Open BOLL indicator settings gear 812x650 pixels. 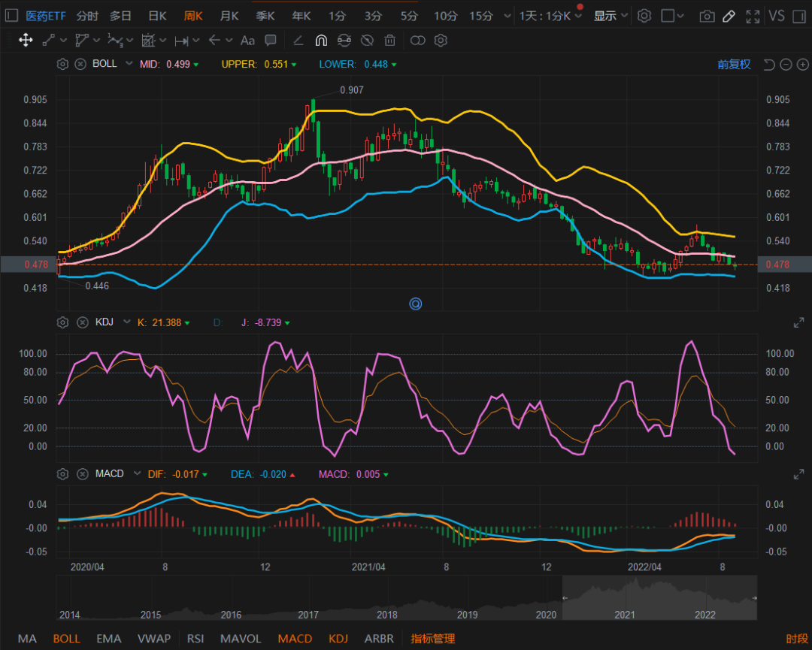(62, 64)
